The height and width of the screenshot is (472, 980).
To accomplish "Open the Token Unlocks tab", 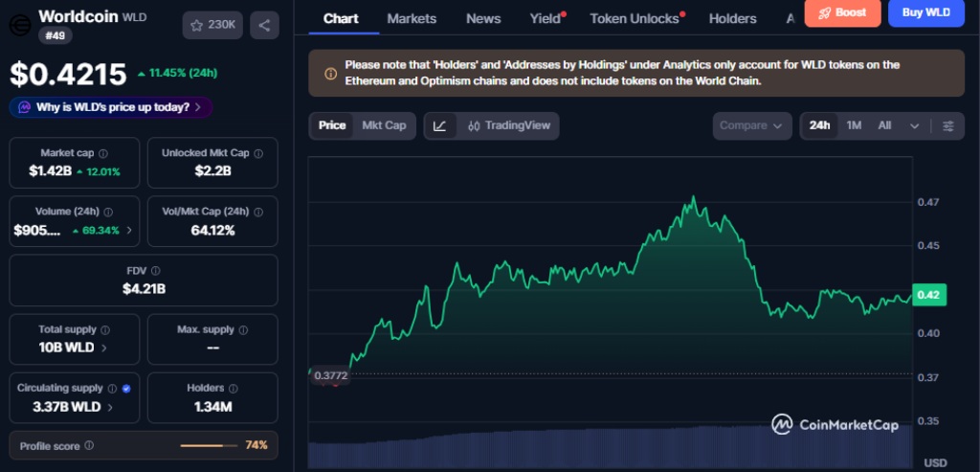I will tap(635, 19).
